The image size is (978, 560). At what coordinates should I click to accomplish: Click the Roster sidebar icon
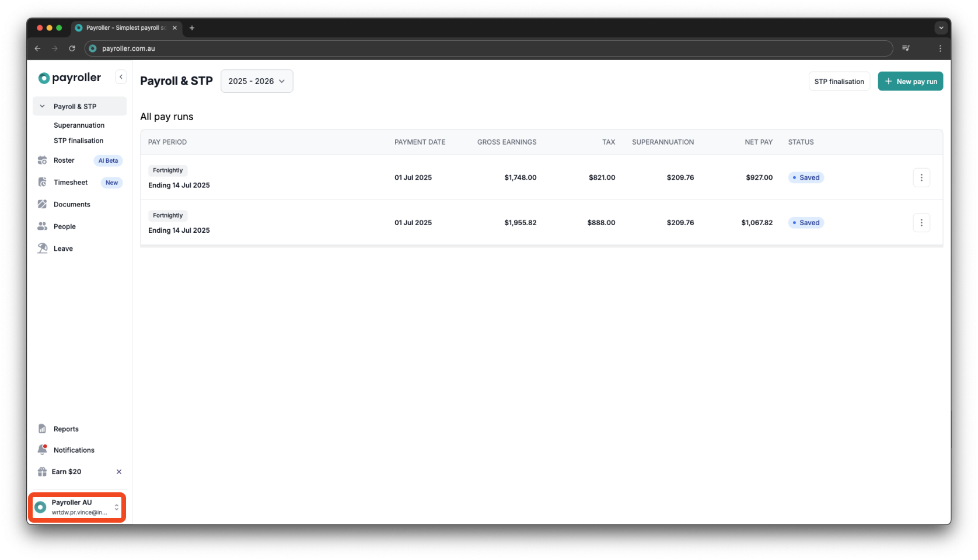coord(42,160)
